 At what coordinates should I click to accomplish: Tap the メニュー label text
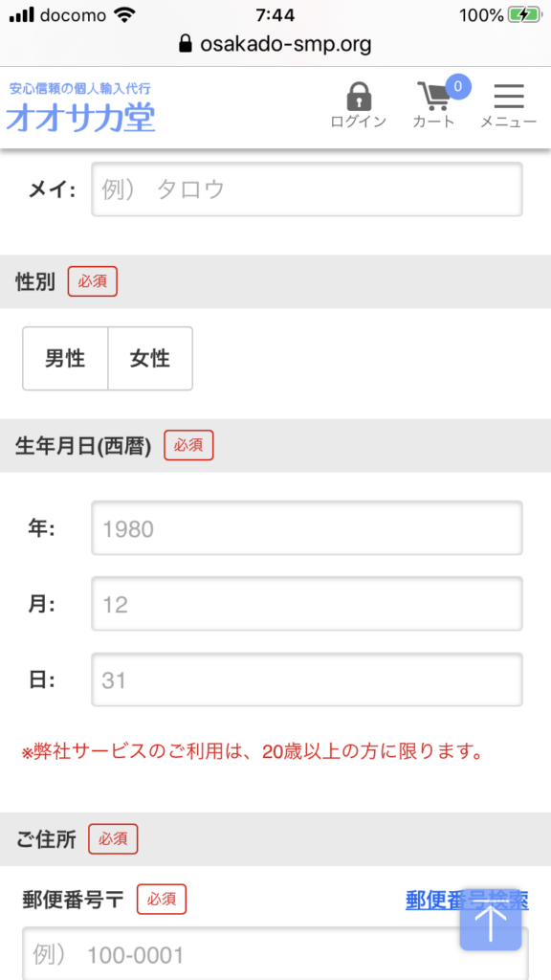pos(509,122)
